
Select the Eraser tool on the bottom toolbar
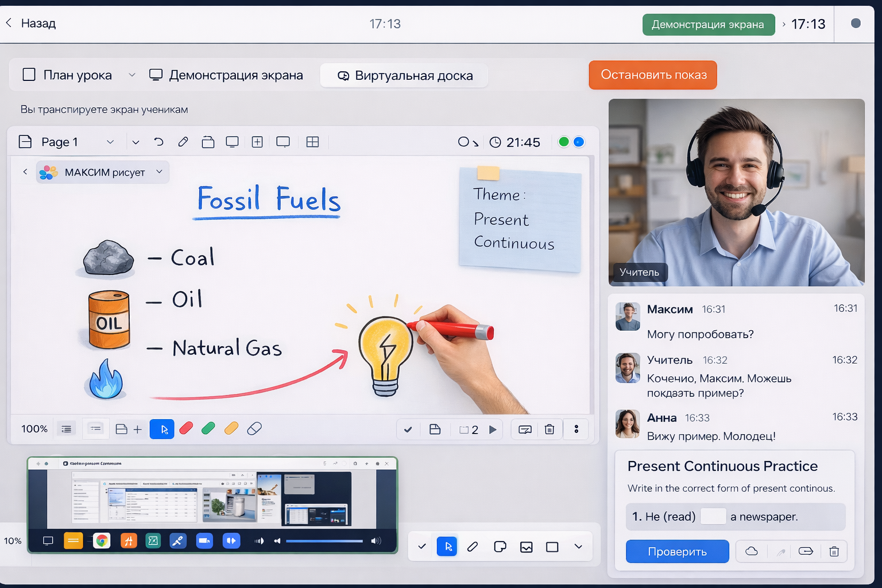(x=254, y=428)
